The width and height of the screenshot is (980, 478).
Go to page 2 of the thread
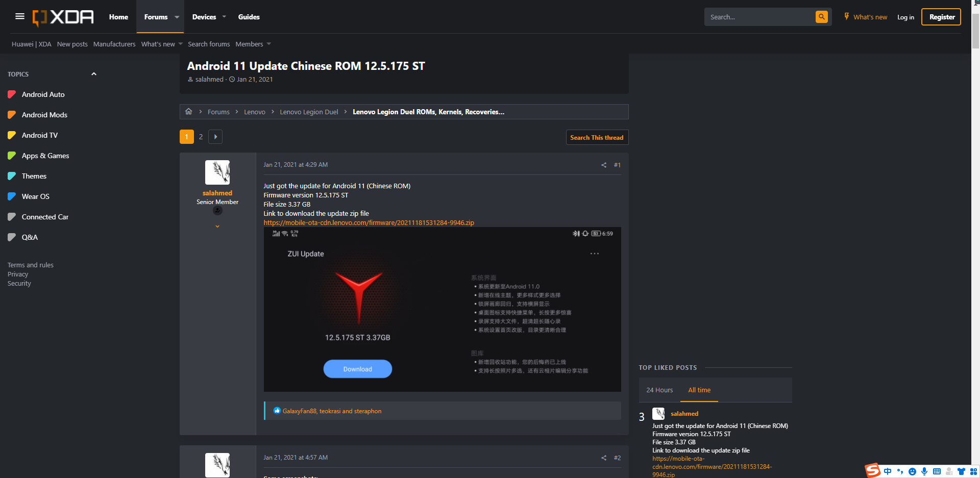201,137
